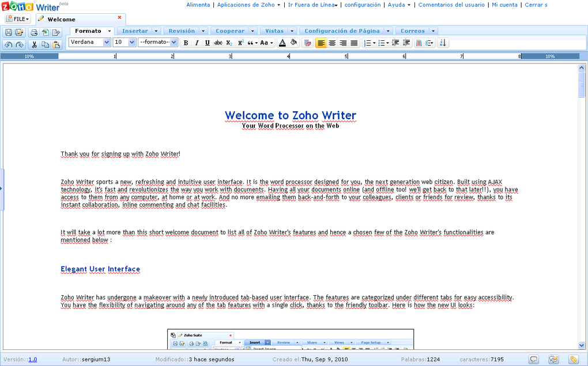
Task: Open the font color picker icon
Action: point(281,42)
